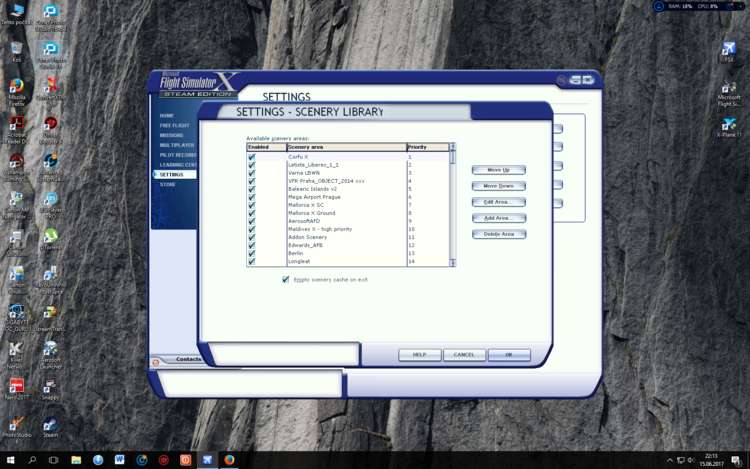This screenshot has height=469, width=750.
Task: Select Store in the sidebar
Action: 167,185
